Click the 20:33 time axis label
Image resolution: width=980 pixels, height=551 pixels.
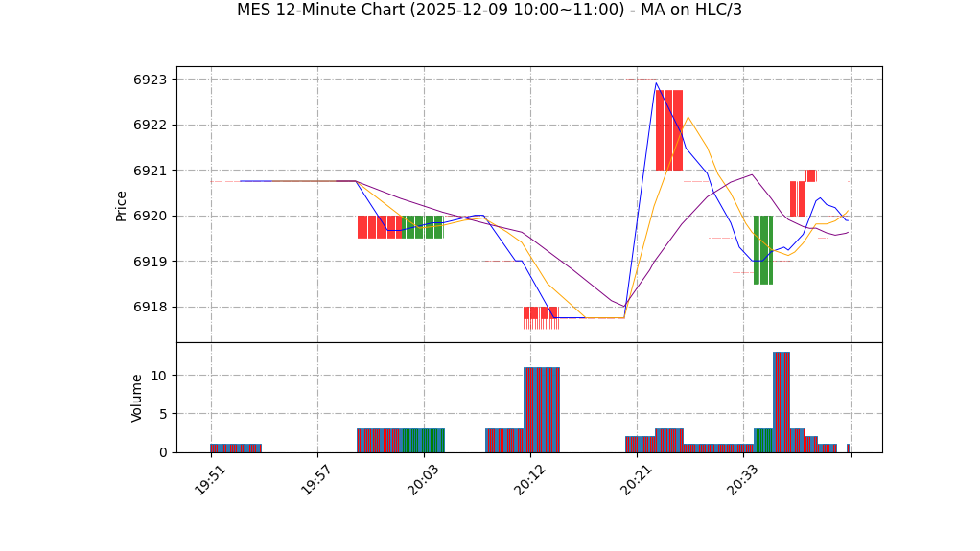[x=742, y=479]
